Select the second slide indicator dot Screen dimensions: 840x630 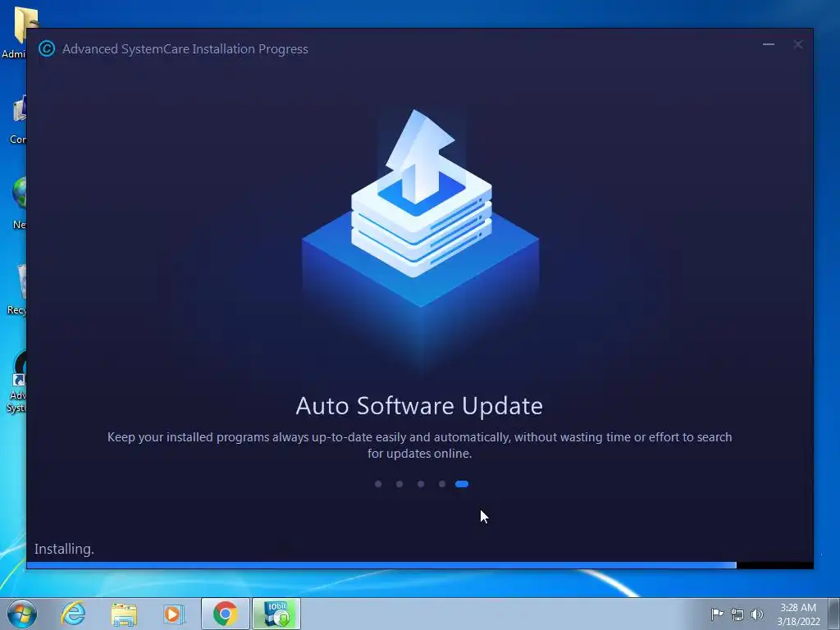pos(399,484)
